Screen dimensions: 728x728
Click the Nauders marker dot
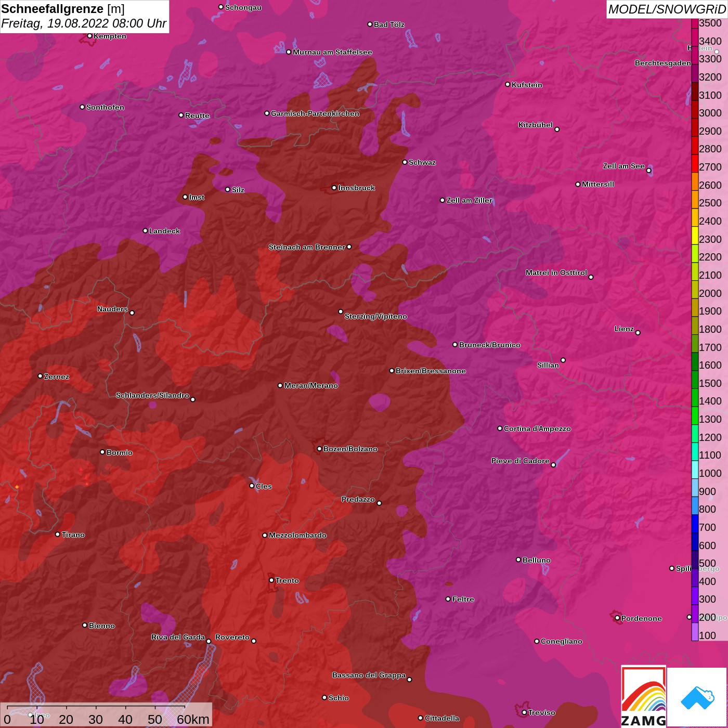(132, 313)
